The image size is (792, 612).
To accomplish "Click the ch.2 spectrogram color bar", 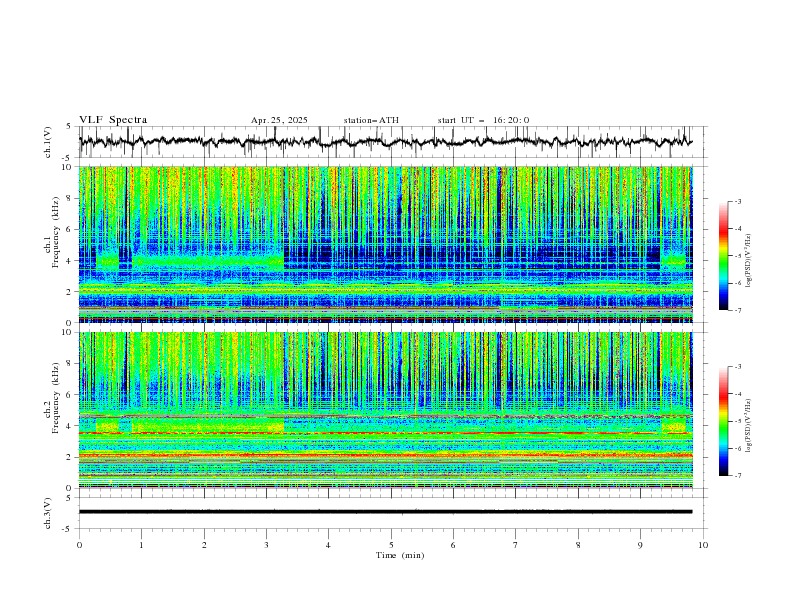I will tap(723, 421).
